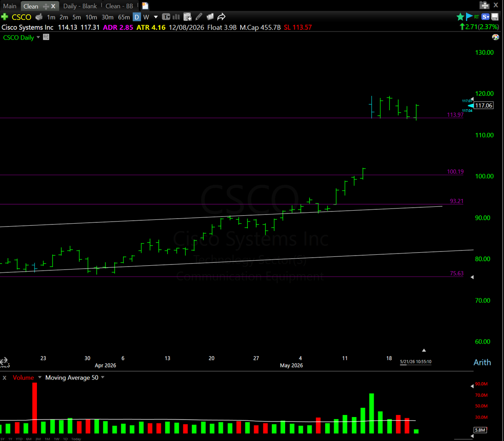Click the 93.21 horizontal line label
The height and width of the screenshot is (441, 504).
457,201
